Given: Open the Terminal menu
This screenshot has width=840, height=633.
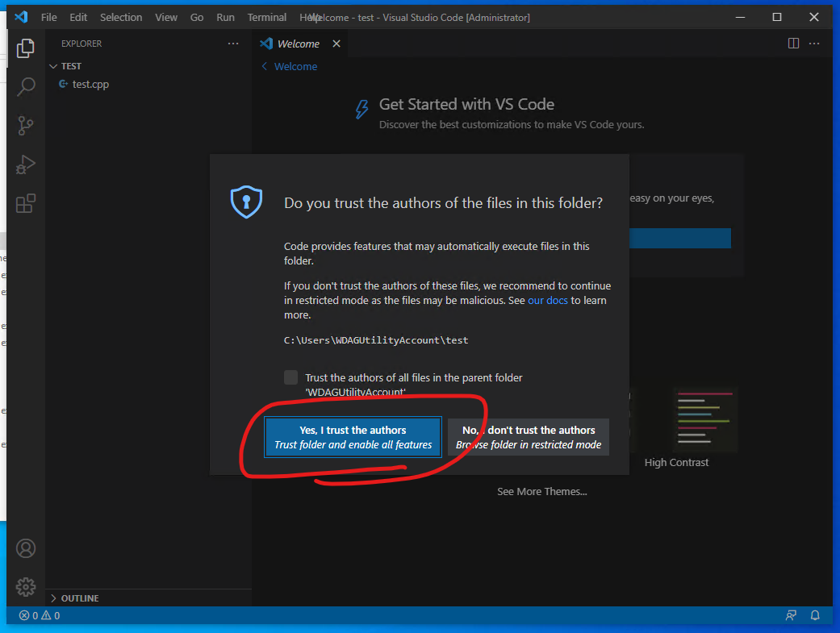Looking at the screenshot, I should click(x=267, y=17).
